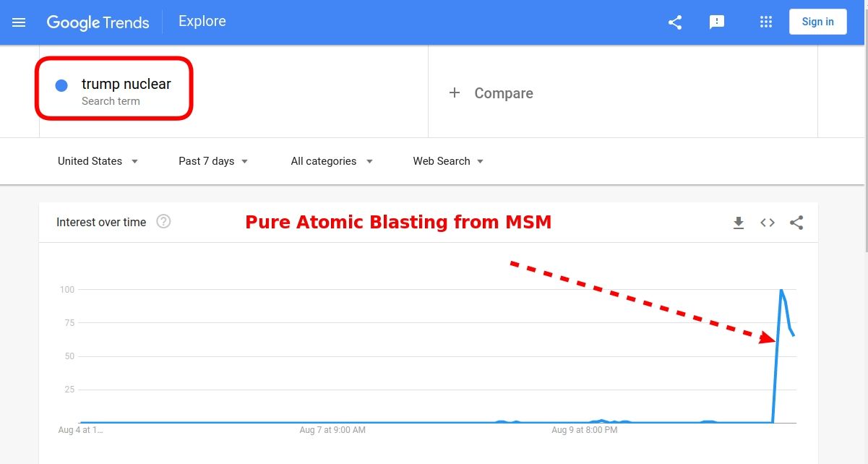The width and height of the screenshot is (868, 464).
Task: Click the plus icon next to Compare
Action: (455, 93)
